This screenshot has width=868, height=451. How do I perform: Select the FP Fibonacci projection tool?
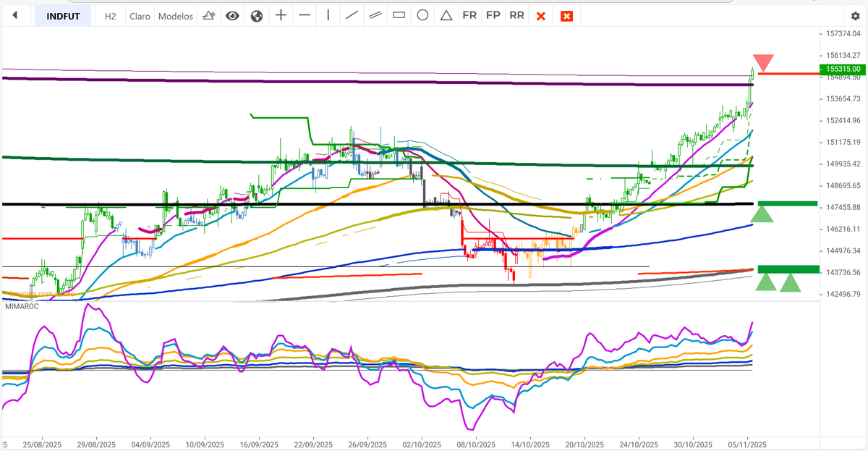(493, 15)
